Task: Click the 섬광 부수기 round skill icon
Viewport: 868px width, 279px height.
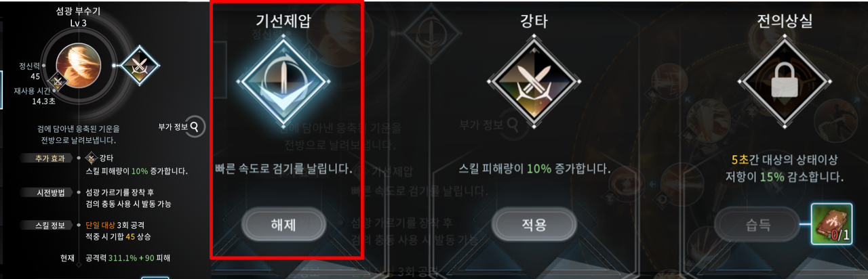Action: 79,65
